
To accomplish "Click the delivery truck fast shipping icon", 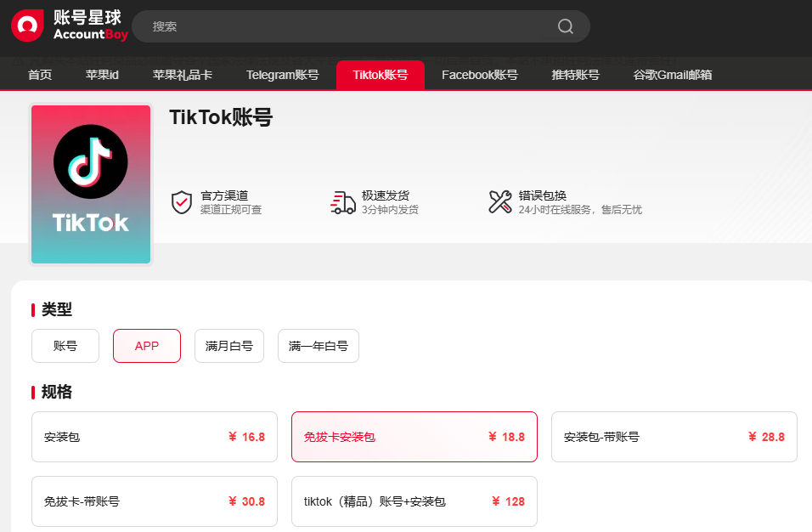I will click(x=343, y=202).
